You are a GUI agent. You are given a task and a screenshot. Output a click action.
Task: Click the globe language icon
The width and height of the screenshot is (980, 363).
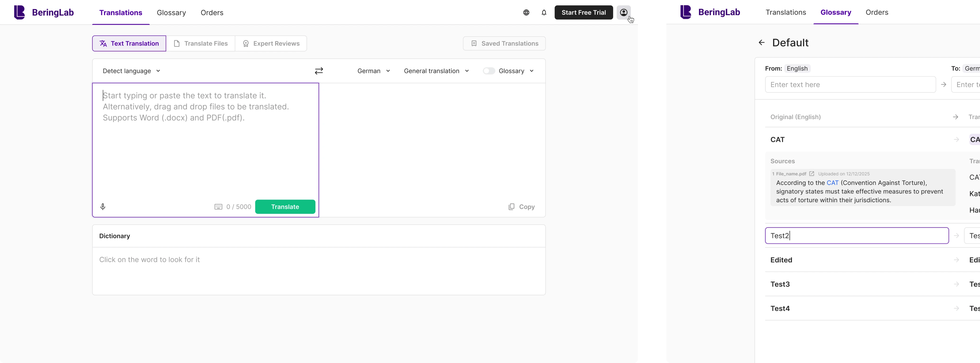click(x=526, y=13)
